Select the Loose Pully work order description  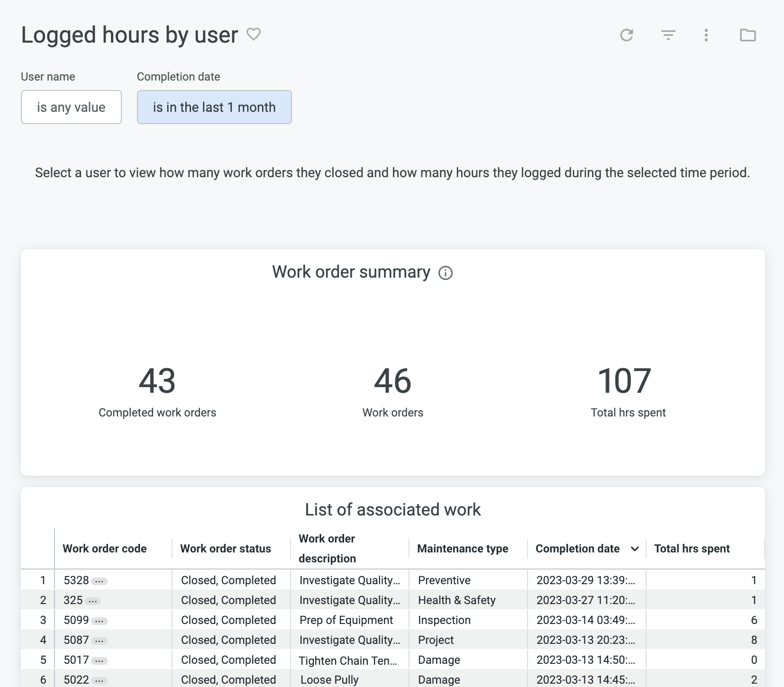[328, 679]
